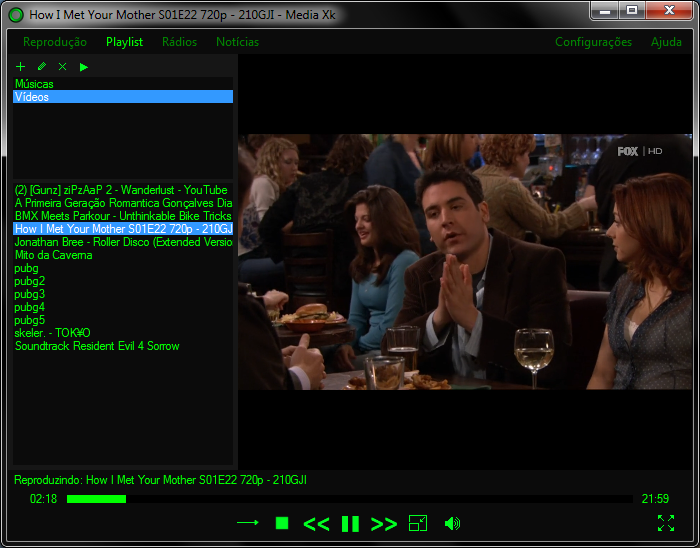Select the pubg5 video entry
Viewport: 700px width, 548px height.
click(x=123, y=320)
